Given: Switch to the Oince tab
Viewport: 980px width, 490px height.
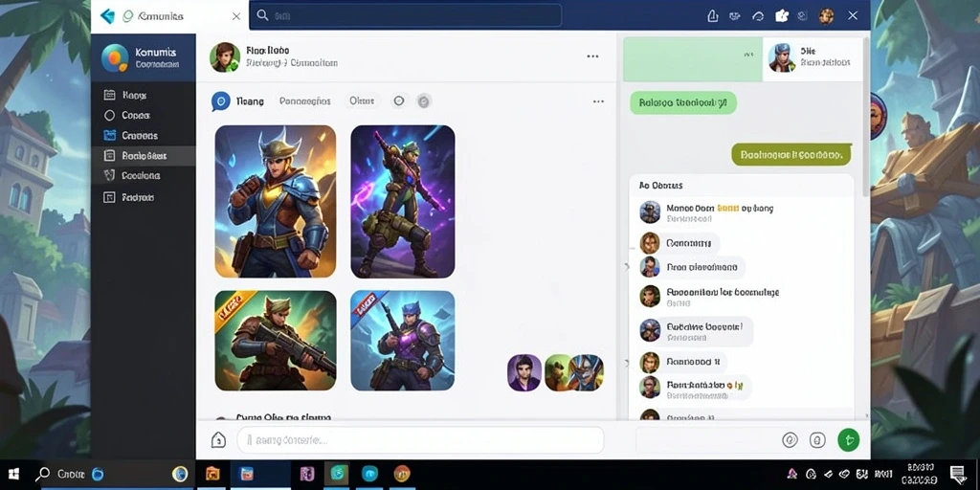Looking at the screenshot, I should (x=362, y=100).
